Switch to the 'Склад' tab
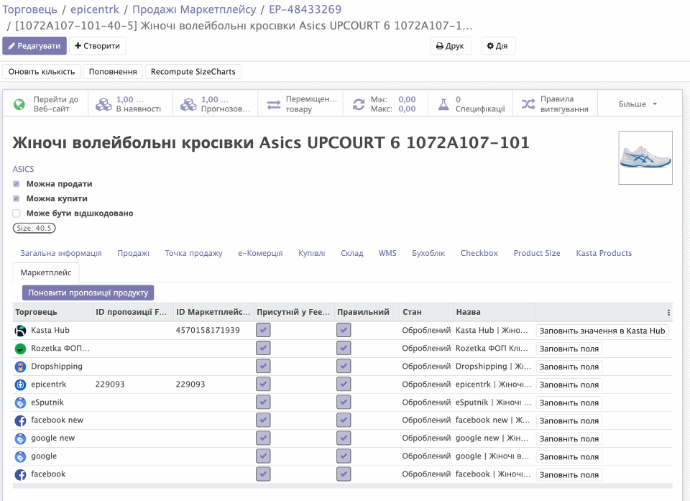Screen dimensions: 690x501 (x=352, y=253)
